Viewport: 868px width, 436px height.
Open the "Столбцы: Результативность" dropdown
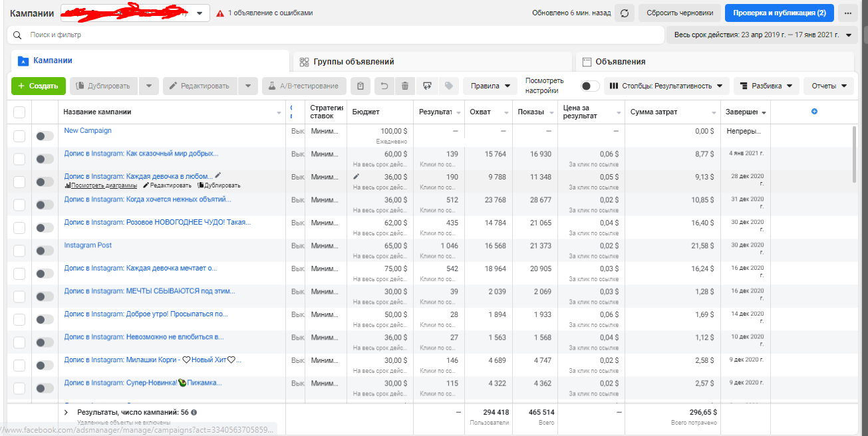(667, 86)
